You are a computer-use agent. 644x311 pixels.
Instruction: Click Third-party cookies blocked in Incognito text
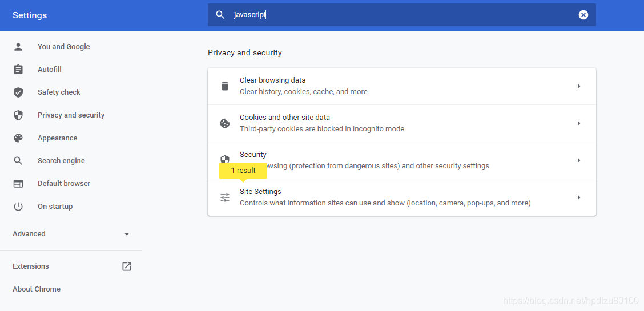322,129
